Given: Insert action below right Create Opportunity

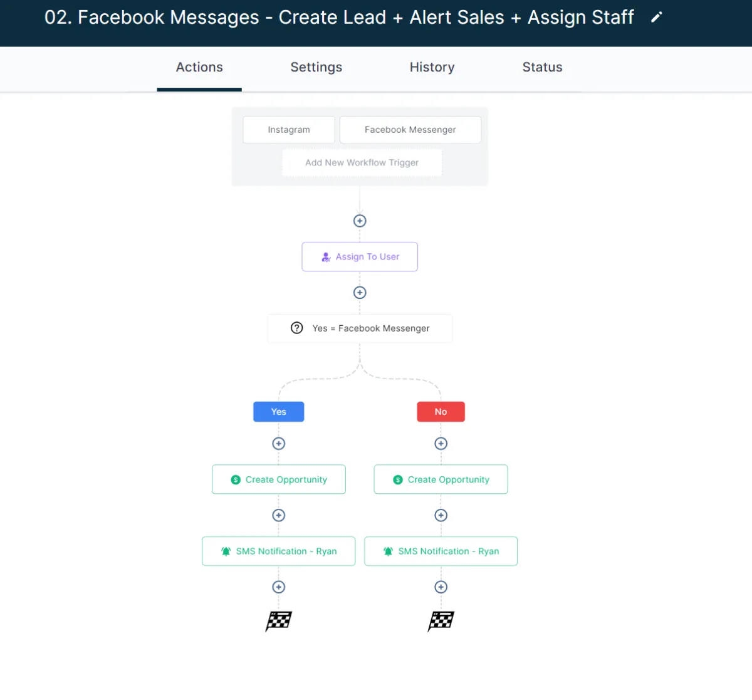Looking at the screenshot, I should pos(441,515).
